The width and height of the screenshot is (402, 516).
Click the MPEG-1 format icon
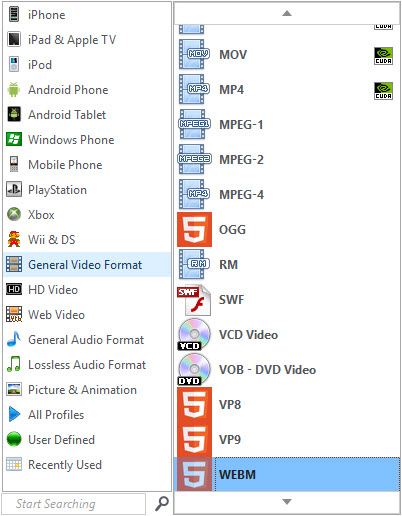pyautogui.click(x=194, y=124)
